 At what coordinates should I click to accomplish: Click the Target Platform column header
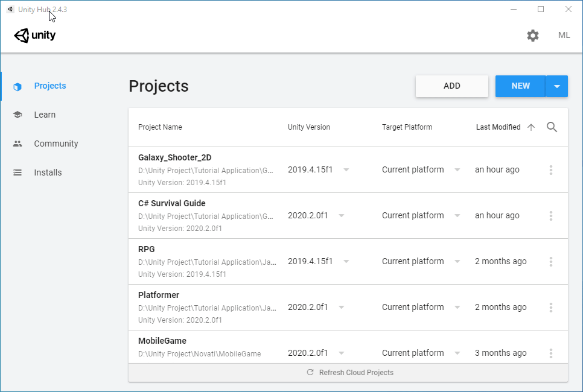(x=407, y=127)
